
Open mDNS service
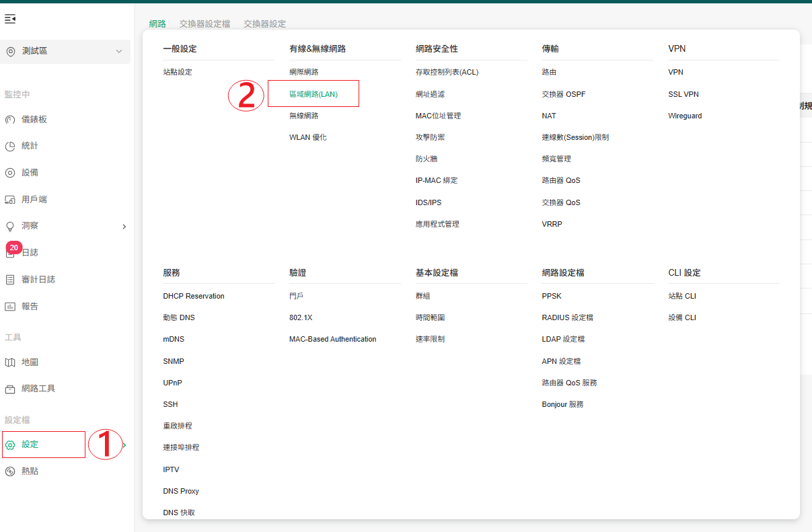pyautogui.click(x=174, y=339)
